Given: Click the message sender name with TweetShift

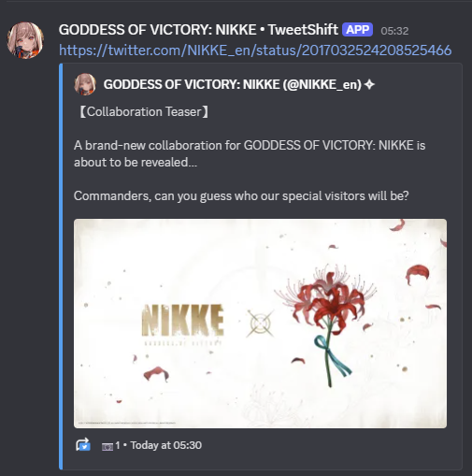Looking at the screenshot, I should pyautogui.click(x=198, y=30).
